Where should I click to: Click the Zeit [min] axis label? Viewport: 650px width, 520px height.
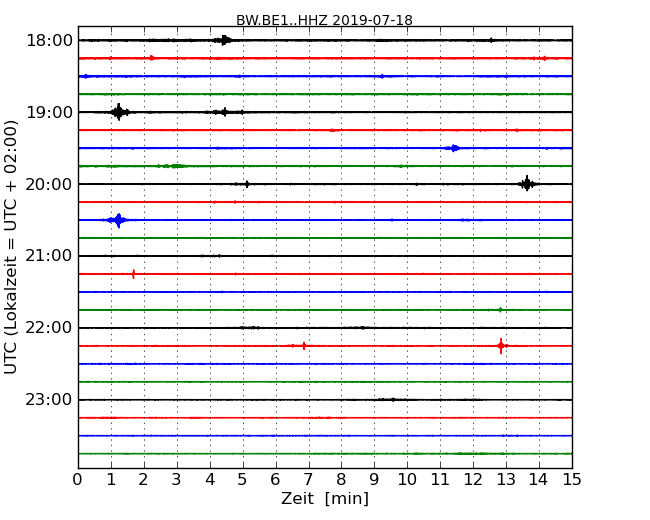coord(325,498)
